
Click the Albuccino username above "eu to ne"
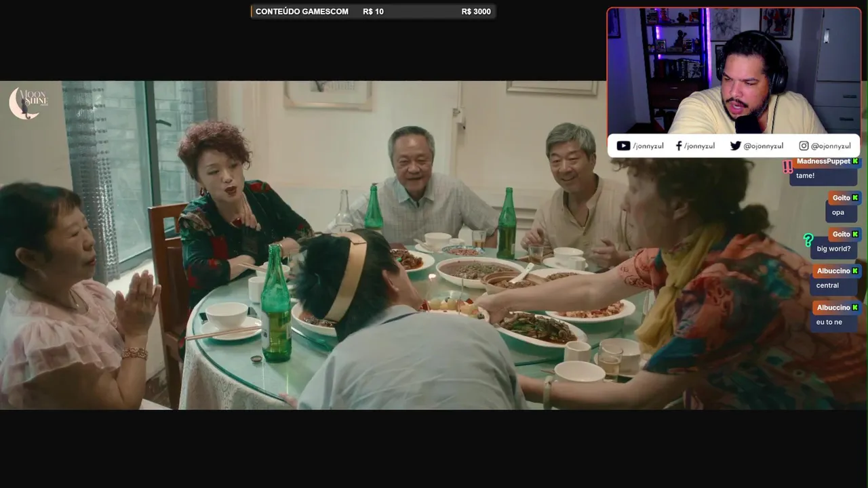pos(833,308)
